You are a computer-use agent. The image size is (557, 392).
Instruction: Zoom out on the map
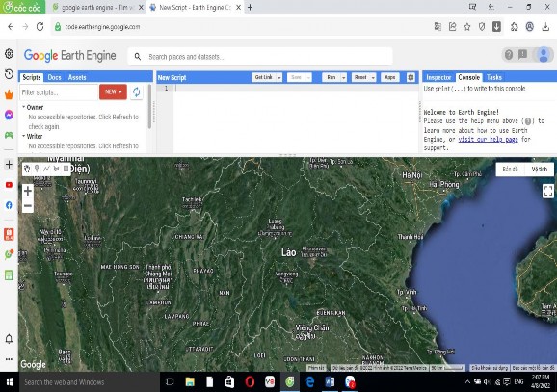(28, 206)
